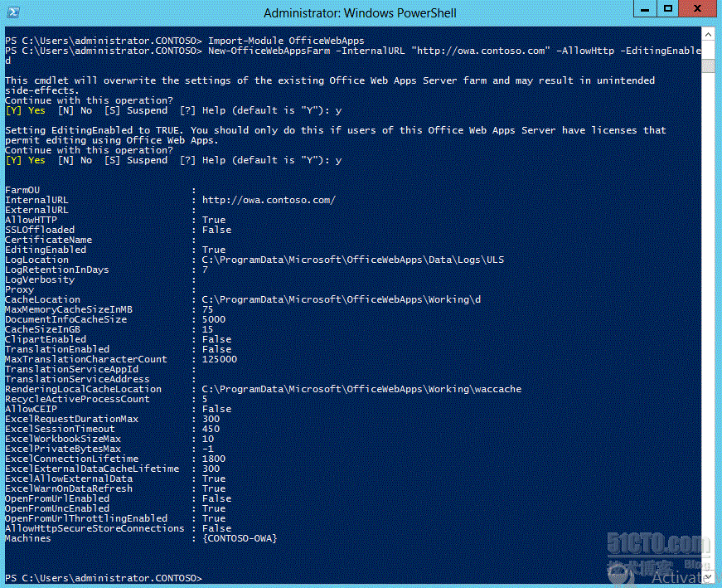Click the 'Proxy' property name
The width and height of the screenshot is (722, 588).
pyautogui.click(x=19, y=289)
